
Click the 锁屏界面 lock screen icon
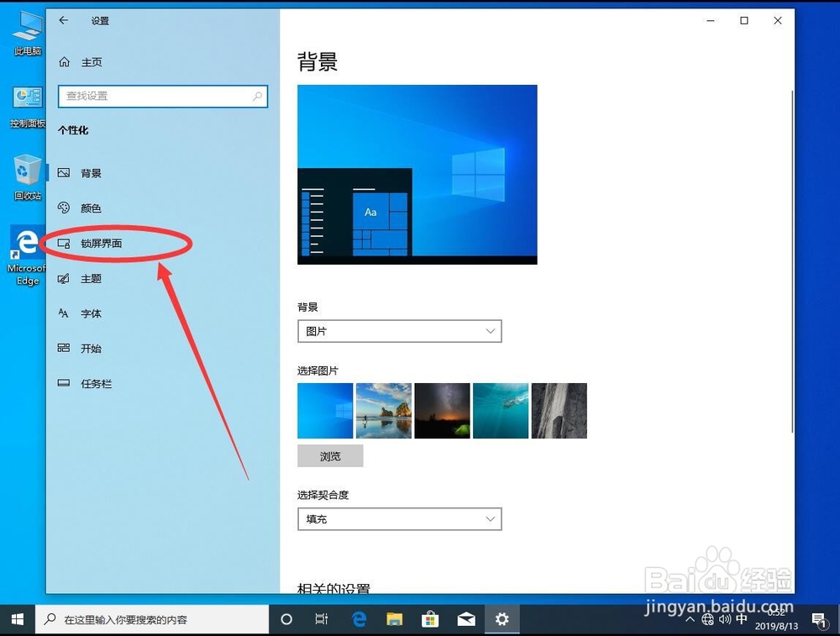(x=64, y=244)
